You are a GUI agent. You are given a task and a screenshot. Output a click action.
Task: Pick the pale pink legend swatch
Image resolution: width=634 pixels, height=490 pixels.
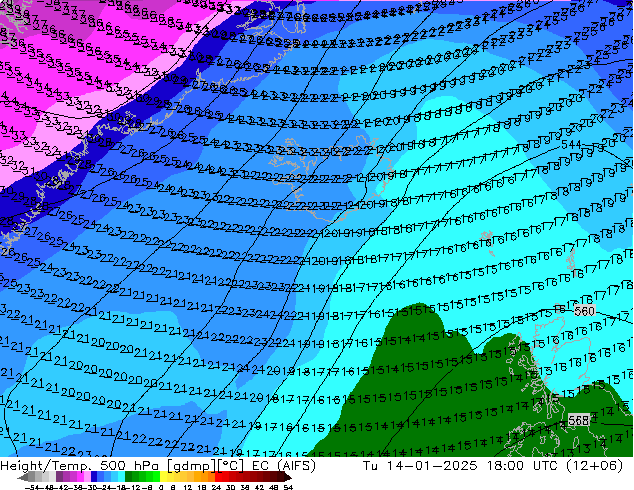87,477
